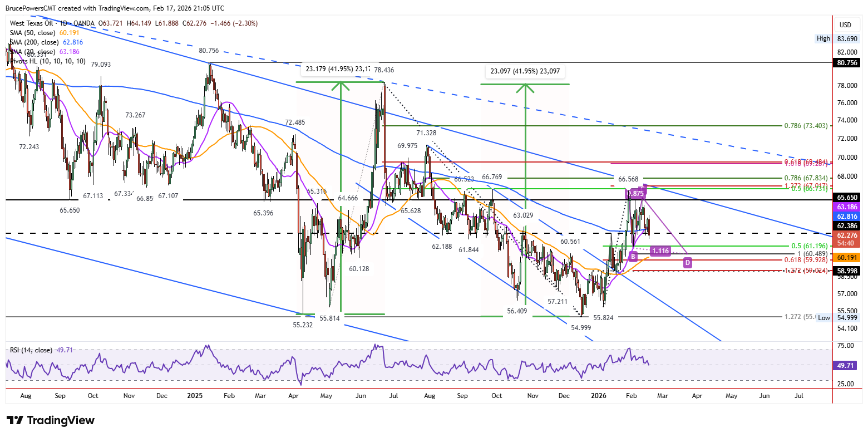Click the 0.786 (73.403) Fibonacci label
This screenshot has height=437, width=868.
pos(807,126)
